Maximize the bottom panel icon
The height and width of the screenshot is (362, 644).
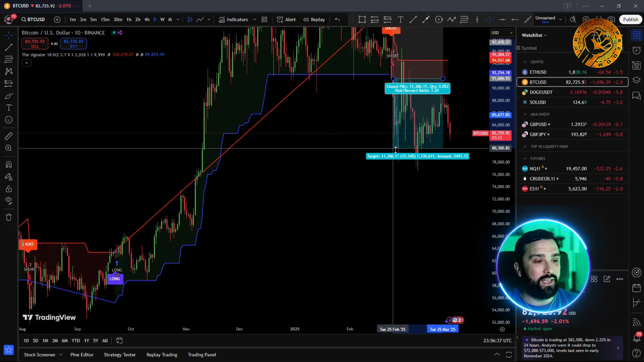click(x=509, y=355)
